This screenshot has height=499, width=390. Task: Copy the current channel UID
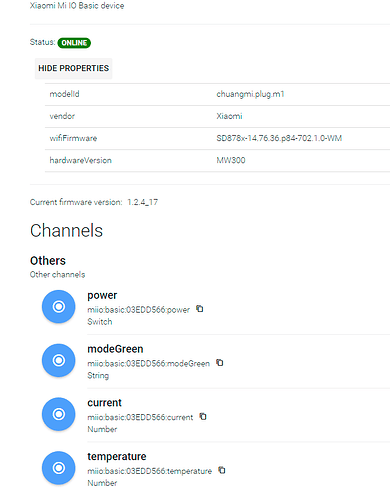pyautogui.click(x=203, y=417)
